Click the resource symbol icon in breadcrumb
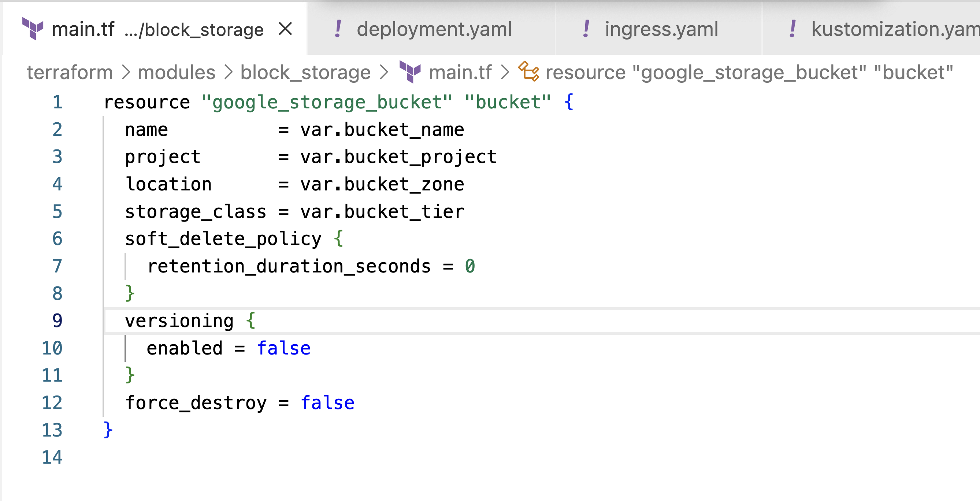This screenshot has width=980, height=501. [x=529, y=71]
